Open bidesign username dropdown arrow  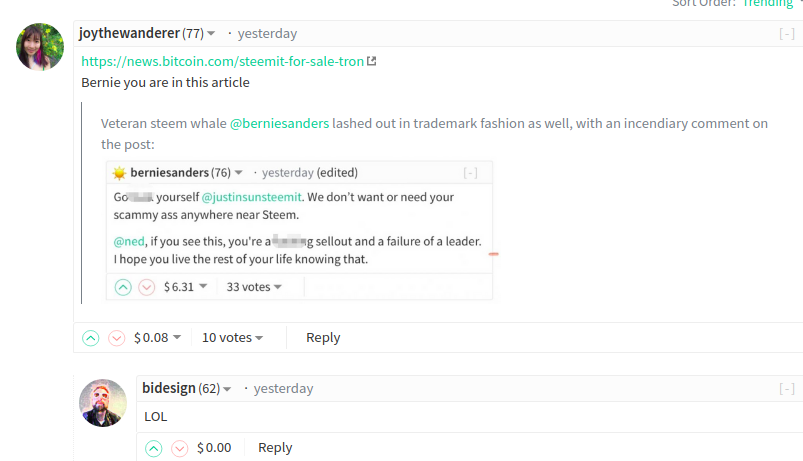click(x=227, y=389)
